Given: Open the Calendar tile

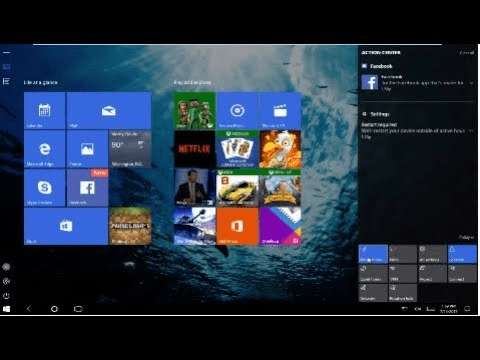Looking at the screenshot, I should pos(45,111).
